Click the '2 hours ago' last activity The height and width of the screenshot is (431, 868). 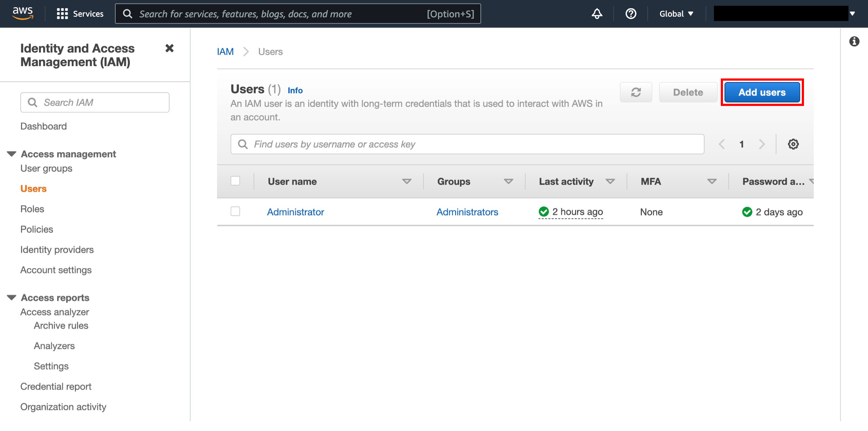point(578,212)
